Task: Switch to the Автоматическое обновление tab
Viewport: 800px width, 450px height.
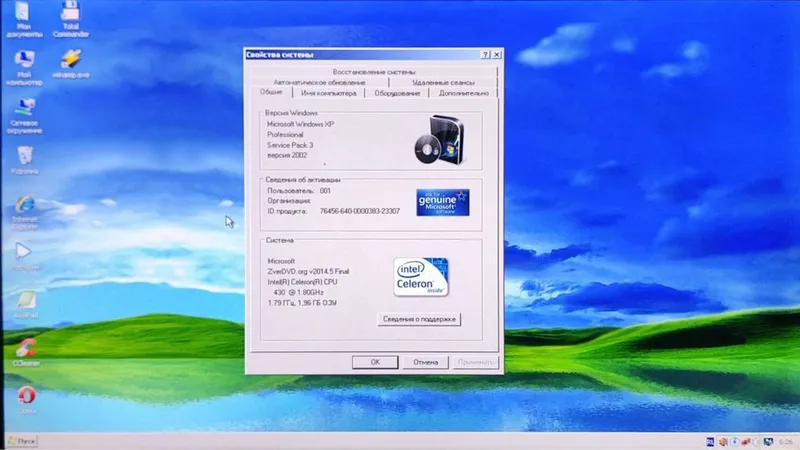Action: 319,82
